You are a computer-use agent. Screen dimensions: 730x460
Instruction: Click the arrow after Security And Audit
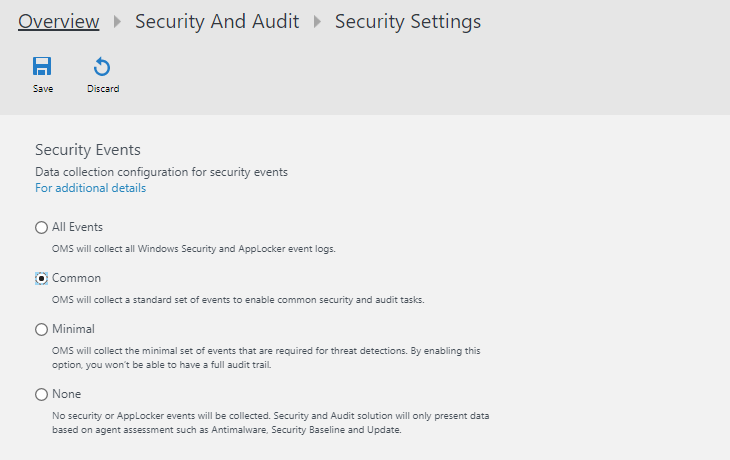tap(317, 22)
